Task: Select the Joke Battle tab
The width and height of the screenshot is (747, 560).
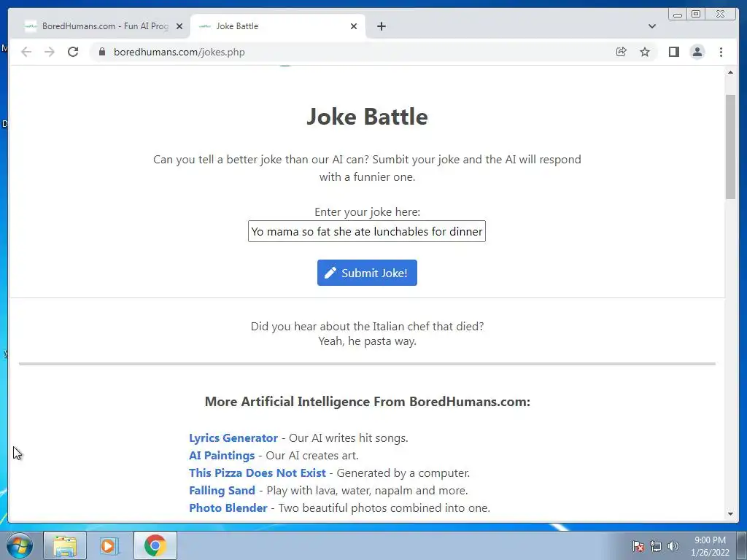Action: (x=278, y=26)
